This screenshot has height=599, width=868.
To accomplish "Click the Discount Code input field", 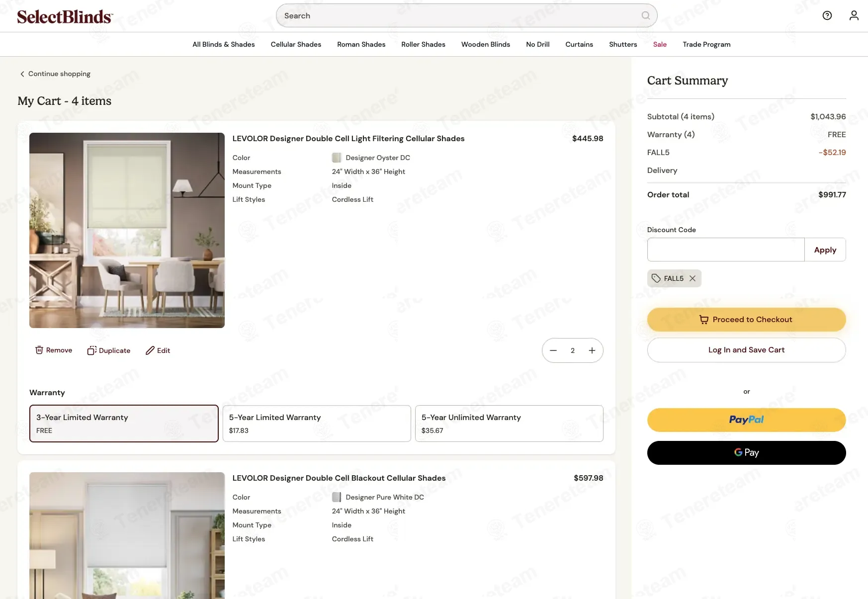I will [726, 250].
